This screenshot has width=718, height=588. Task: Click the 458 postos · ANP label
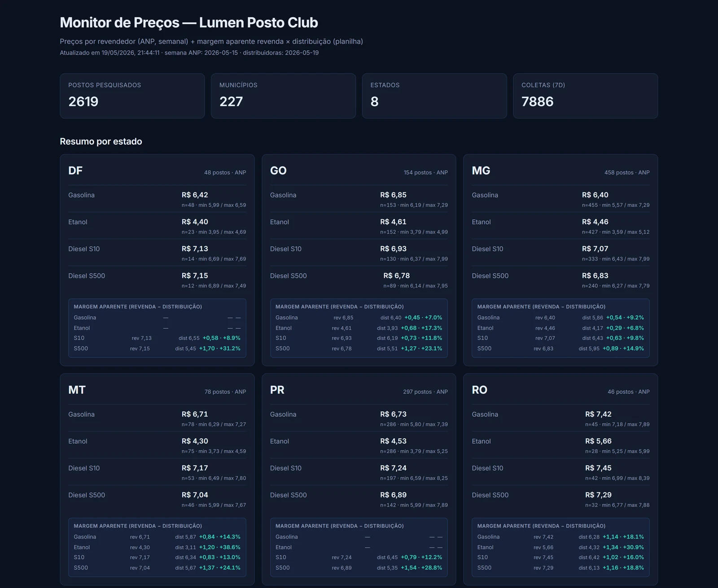pyautogui.click(x=627, y=172)
